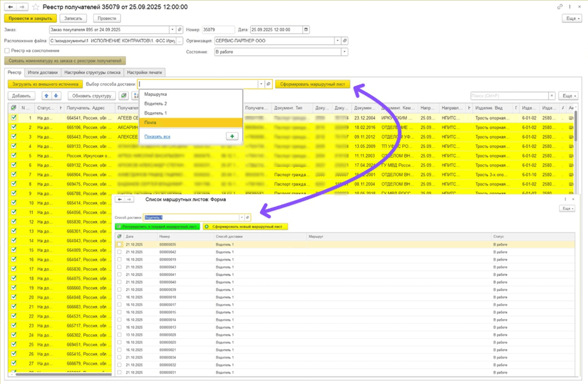Click the Показать все link
Screen dimensions: 588x384
click(x=157, y=137)
